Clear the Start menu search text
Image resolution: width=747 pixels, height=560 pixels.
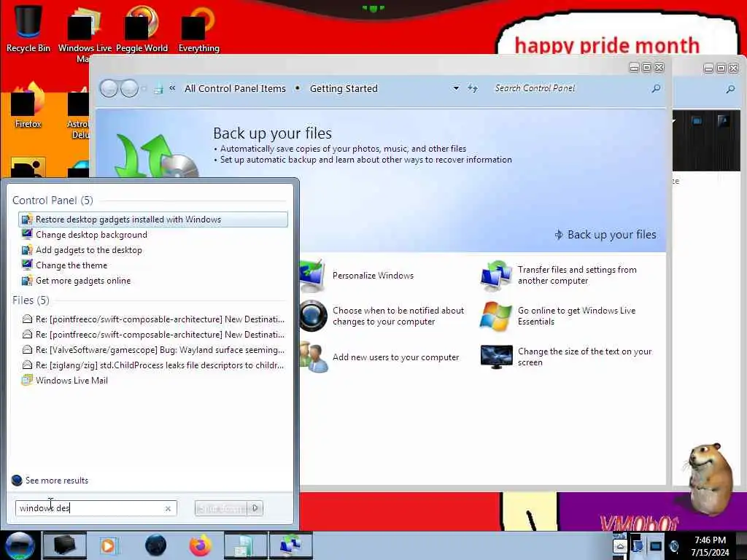point(168,508)
